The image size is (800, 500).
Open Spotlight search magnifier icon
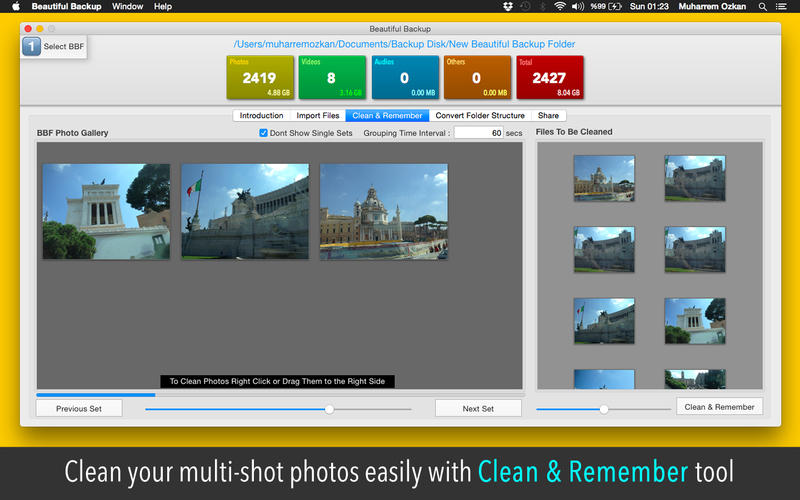[x=762, y=7]
